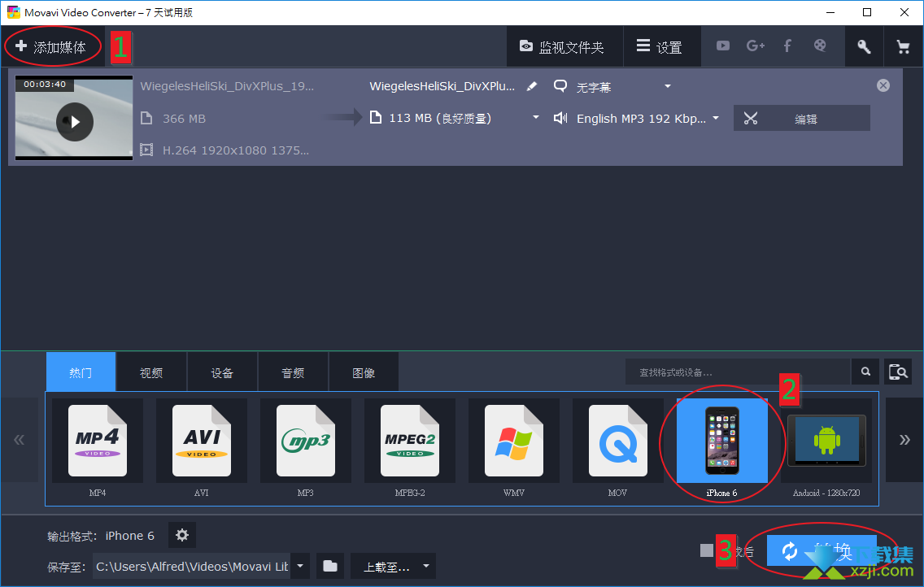This screenshot has width=924, height=587.
Task: Maximize the Movavi Video Converter window
Action: pyautogui.click(x=867, y=12)
